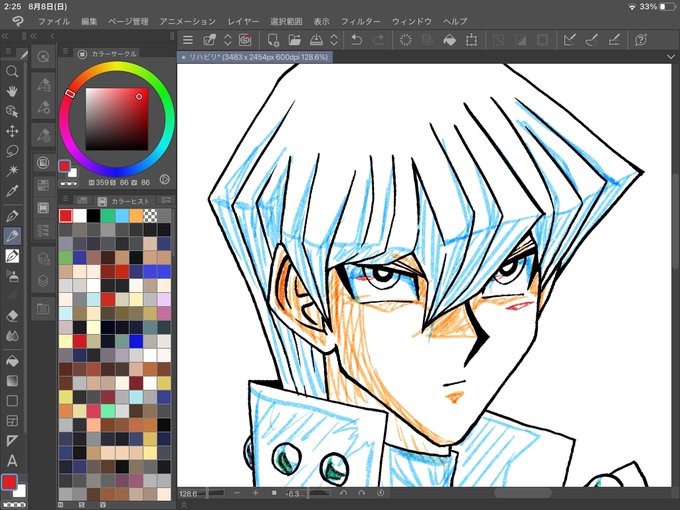The height and width of the screenshot is (510, 680).
Task: Select the Frame border tool
Action: click(12, 421)
